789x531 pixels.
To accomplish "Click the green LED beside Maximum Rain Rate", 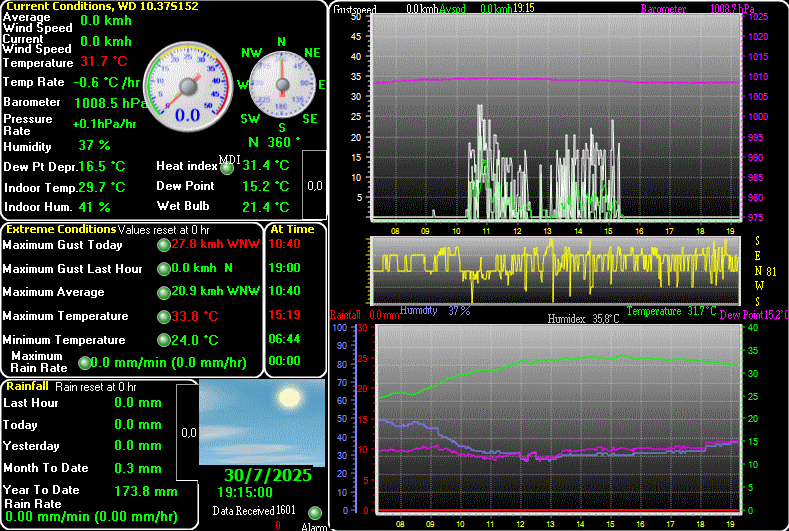I will tap(85, 362).
